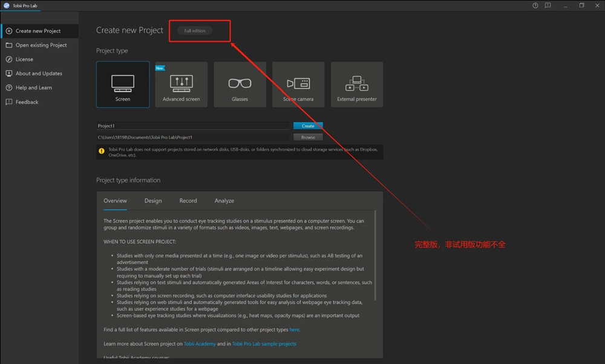Click the Feedback sidebar icon
This screenshot has height=364, width=605.
[9, 102]
